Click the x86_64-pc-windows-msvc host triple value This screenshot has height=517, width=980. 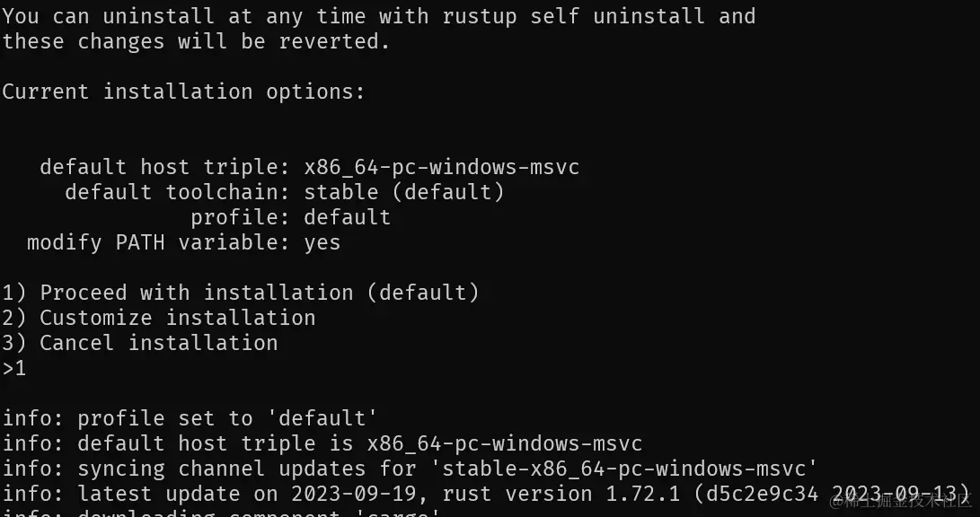442,167
